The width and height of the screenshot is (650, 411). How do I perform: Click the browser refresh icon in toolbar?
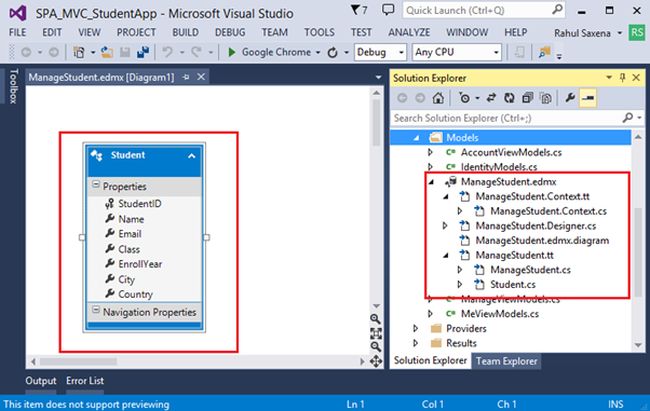(332, 53)
